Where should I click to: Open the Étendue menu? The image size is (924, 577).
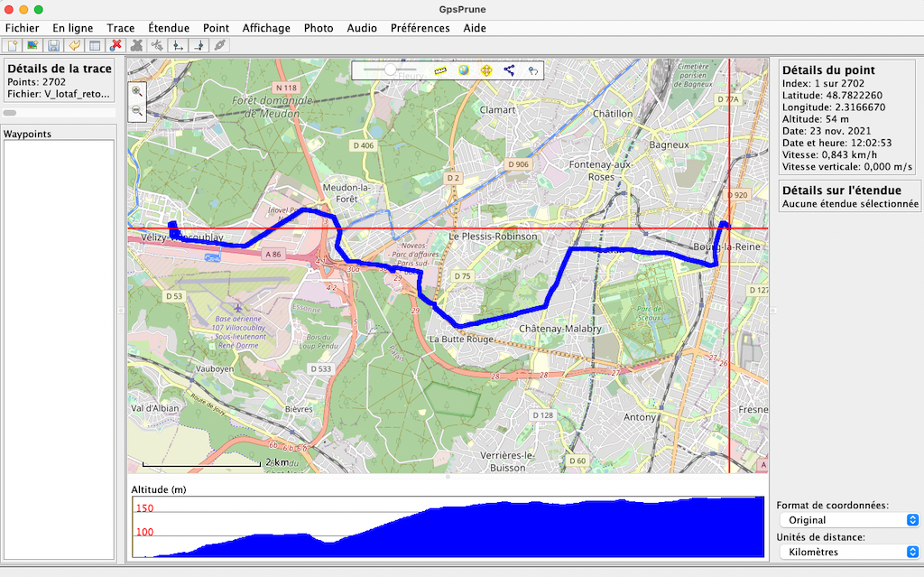coord(169,28)
